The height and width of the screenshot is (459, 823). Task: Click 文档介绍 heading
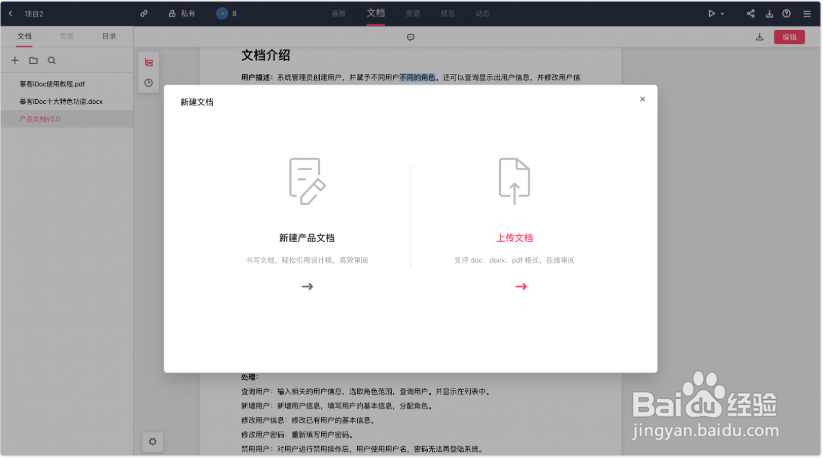tap(266, 56)
